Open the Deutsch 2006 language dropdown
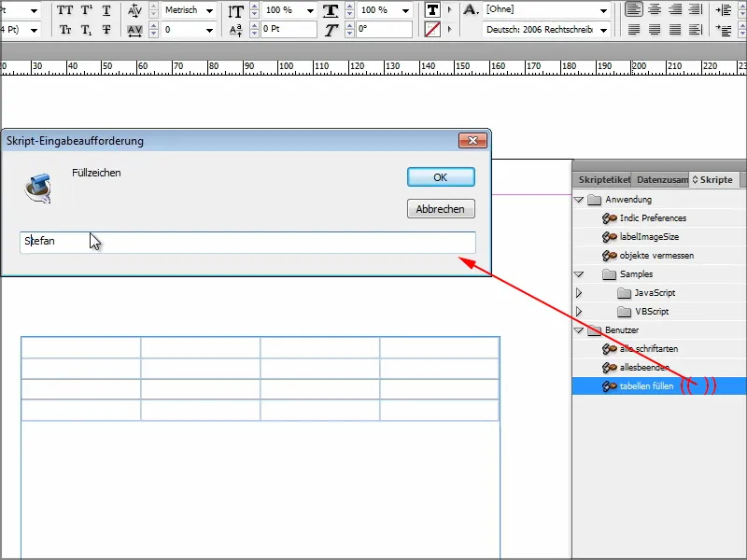 tap(603, 31)
